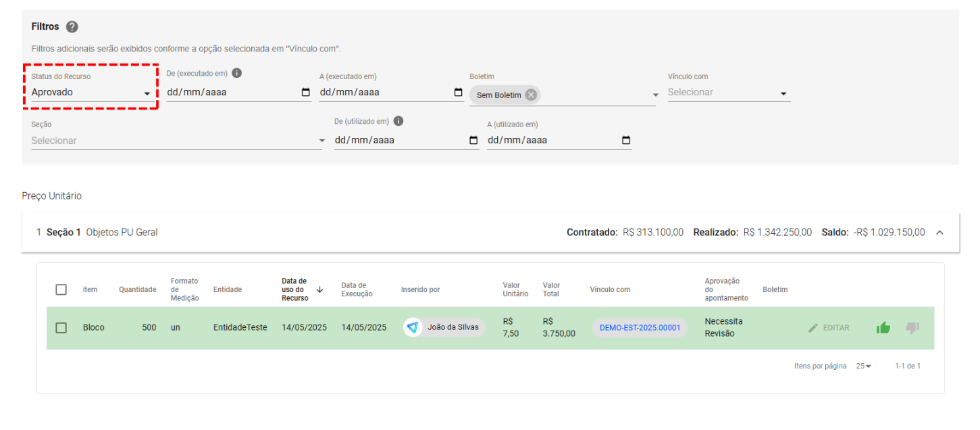Select all rows with header checkbox
The height and width of the screenshot is (430, 980).
pyautogui.click(x=61, y=289)
